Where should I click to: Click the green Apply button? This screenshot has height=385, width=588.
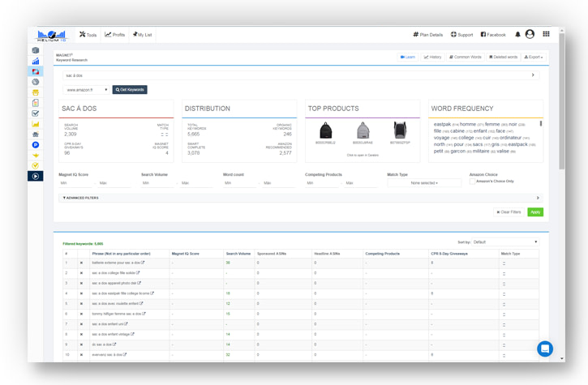[535, 212]
